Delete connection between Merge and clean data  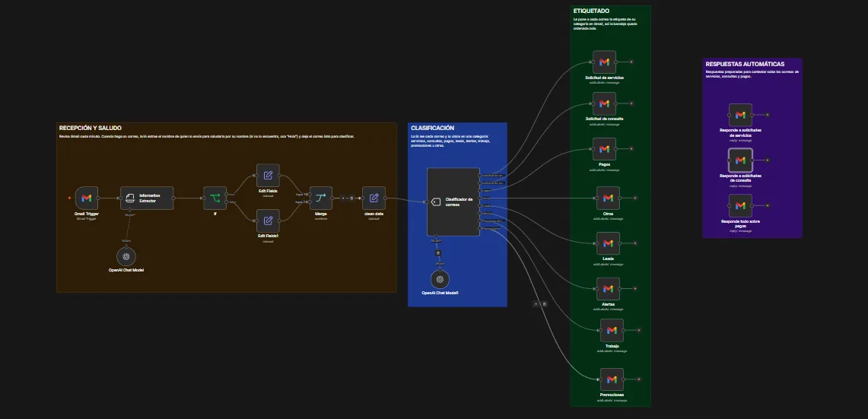pyautogui.click(x=351, y=198)
